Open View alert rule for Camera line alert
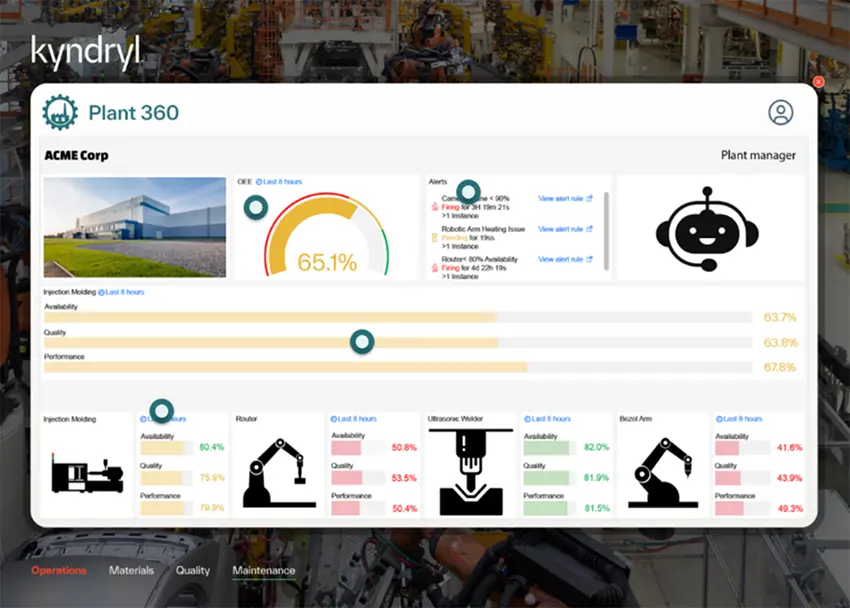 pos(565,198)
